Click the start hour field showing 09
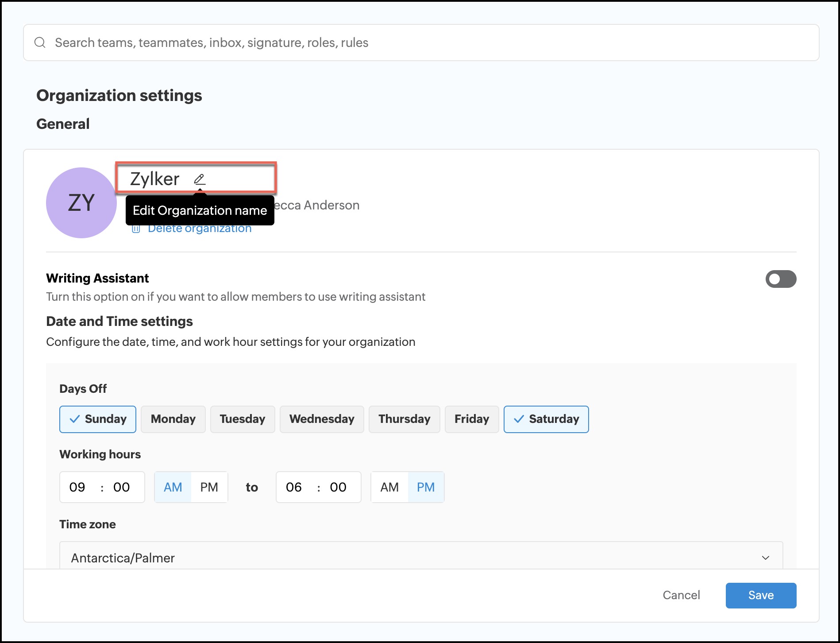This screenshot has height=643, width=840. pos(77,487)
